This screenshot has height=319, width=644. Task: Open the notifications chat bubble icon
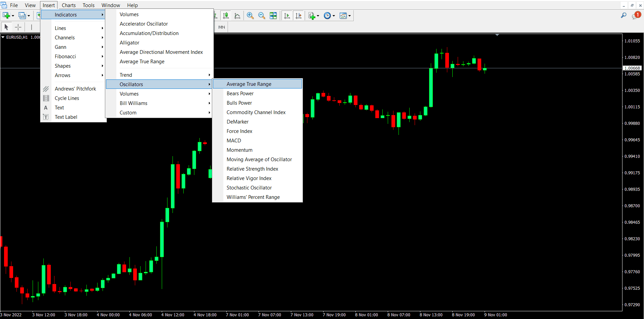pos(636,15)
